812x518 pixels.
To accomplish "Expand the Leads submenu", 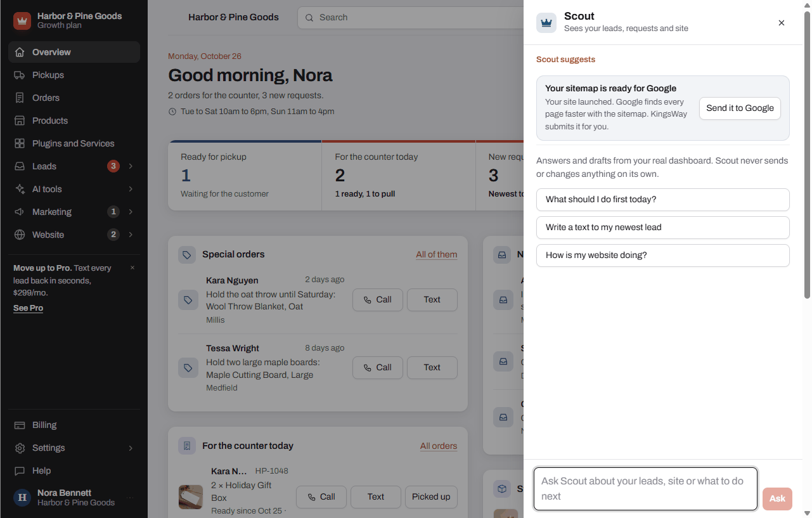I will point(131,166).
